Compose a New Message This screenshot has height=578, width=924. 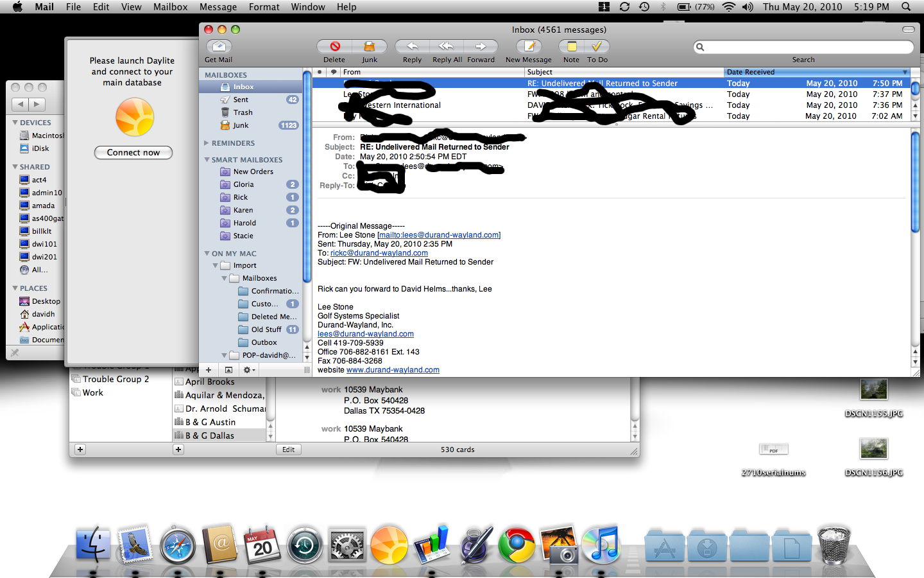529,46
